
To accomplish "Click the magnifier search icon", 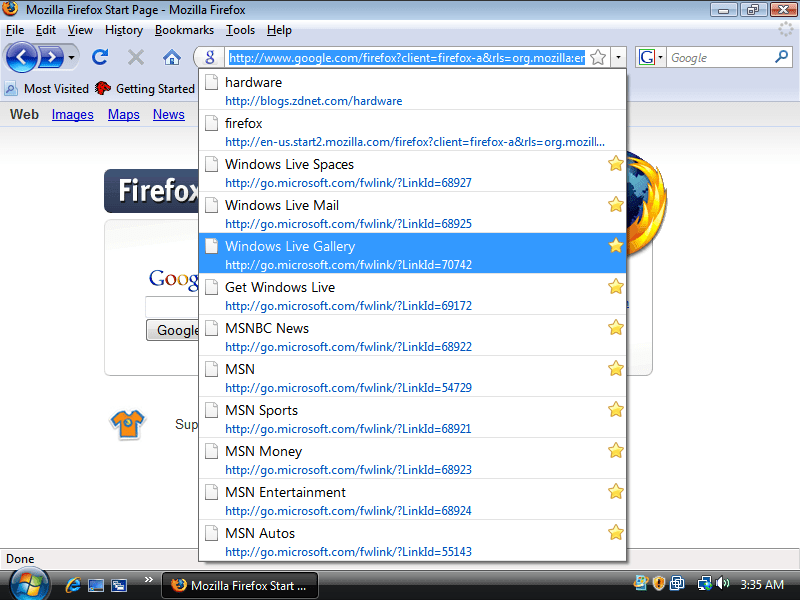I will pos(781,57).
